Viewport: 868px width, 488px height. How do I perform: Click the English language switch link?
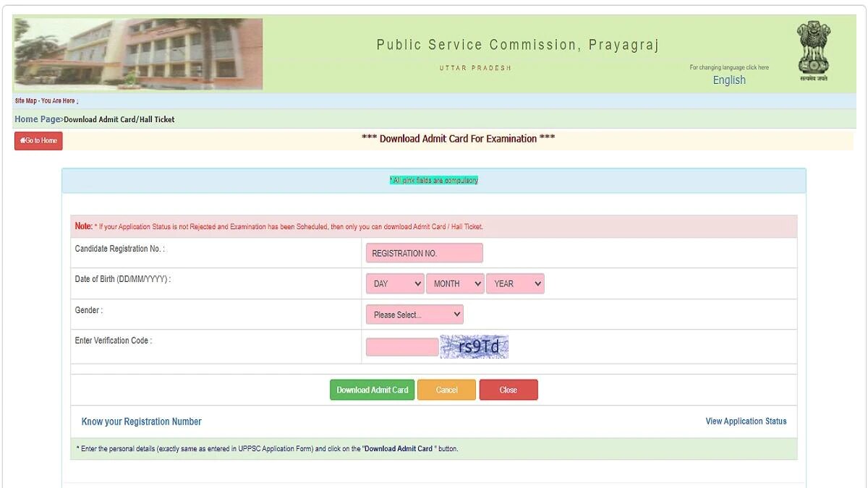point(728,80)
